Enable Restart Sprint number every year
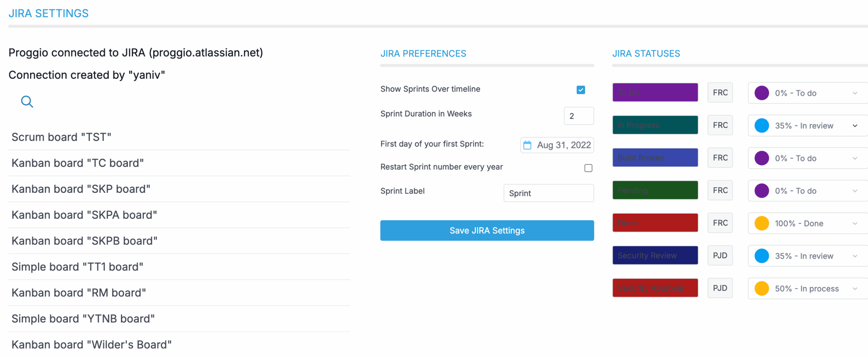868x356 pixels. pyautogui.click(x=588, y=168)
